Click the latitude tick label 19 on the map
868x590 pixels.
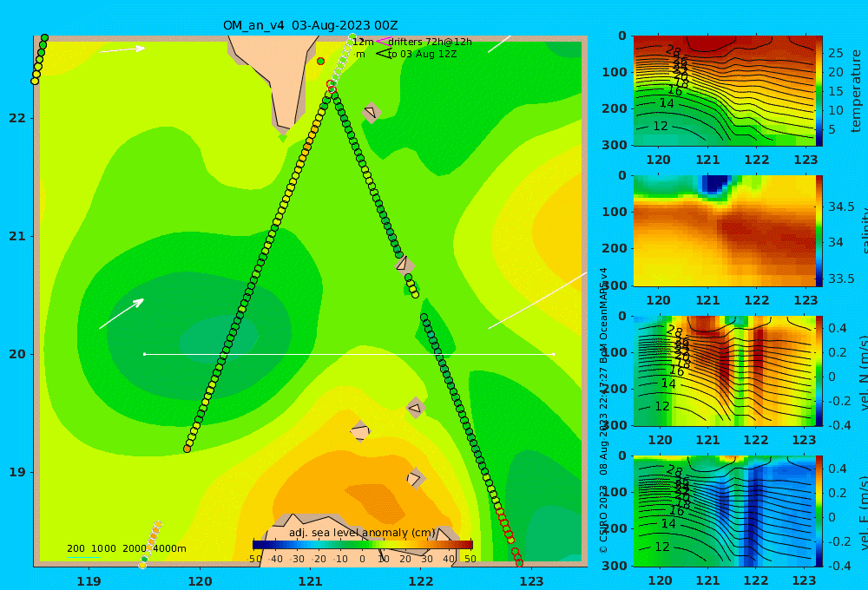click(17, 472)
